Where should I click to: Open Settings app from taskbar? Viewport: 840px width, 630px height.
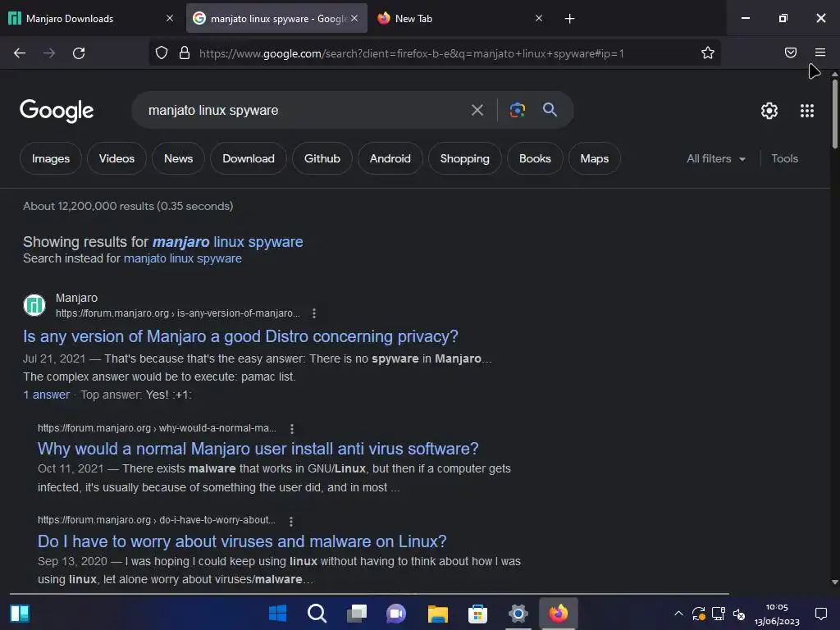coord(518,613)
